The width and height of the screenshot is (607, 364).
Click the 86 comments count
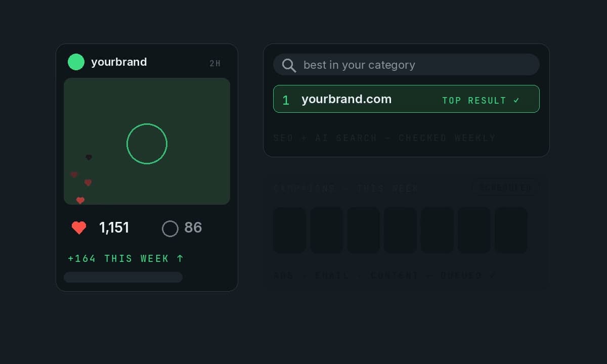[x=193, y=228]
